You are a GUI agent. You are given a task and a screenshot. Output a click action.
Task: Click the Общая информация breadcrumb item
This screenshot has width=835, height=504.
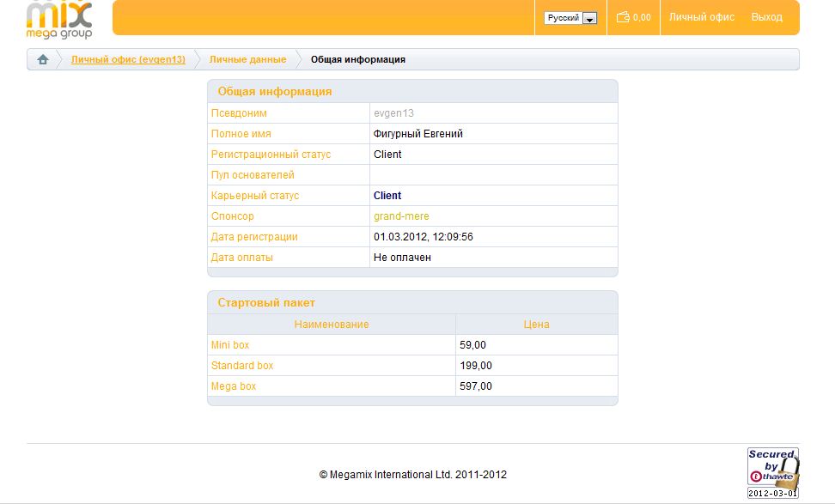pos(358,59)
